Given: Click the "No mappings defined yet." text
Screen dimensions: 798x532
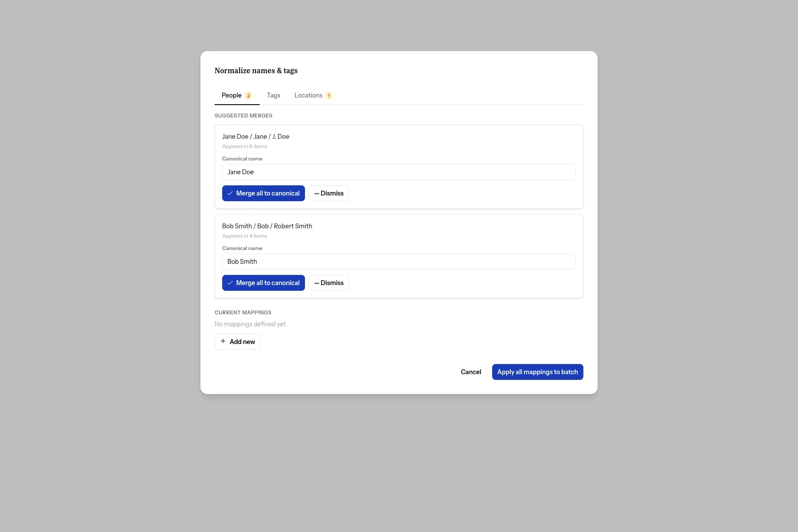Looking at the screenshot, I should coord(251,324).
